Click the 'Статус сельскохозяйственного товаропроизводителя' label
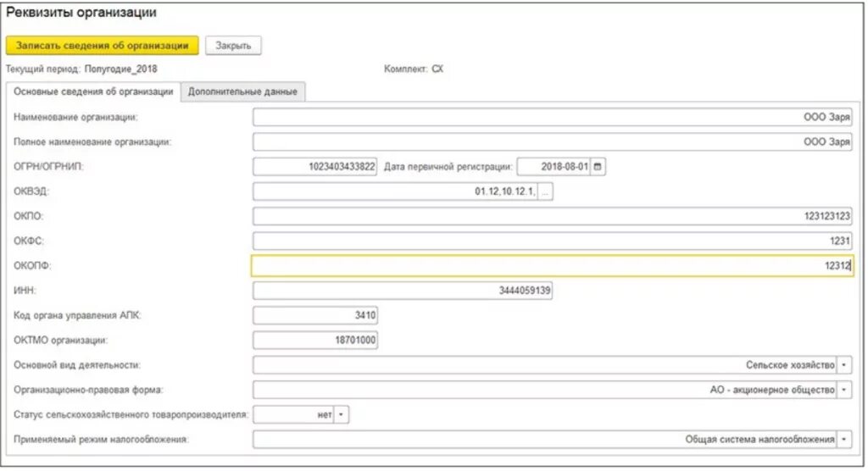868x471 pixels. [131, 414]
